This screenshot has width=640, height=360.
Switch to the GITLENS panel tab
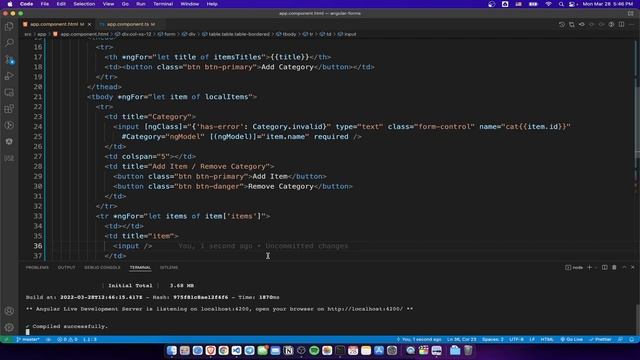pos(169,267)
